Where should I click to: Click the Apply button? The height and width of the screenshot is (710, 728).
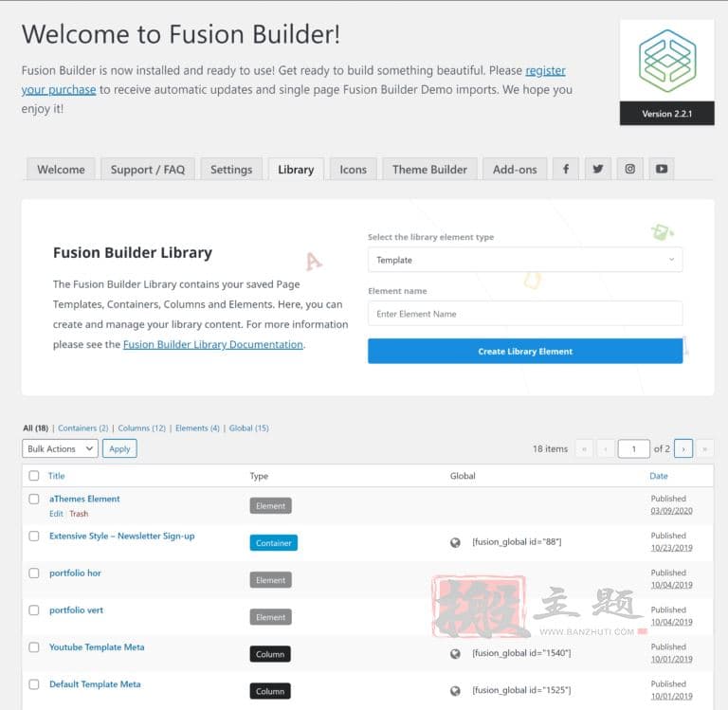pyautogui.click(x=119, y=449)
